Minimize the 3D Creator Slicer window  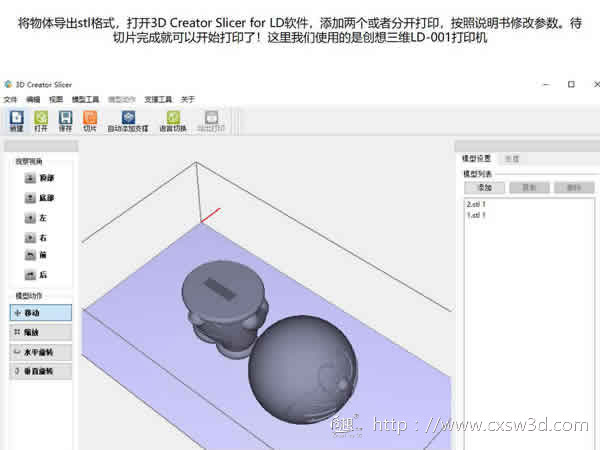[x=546, y=84]
